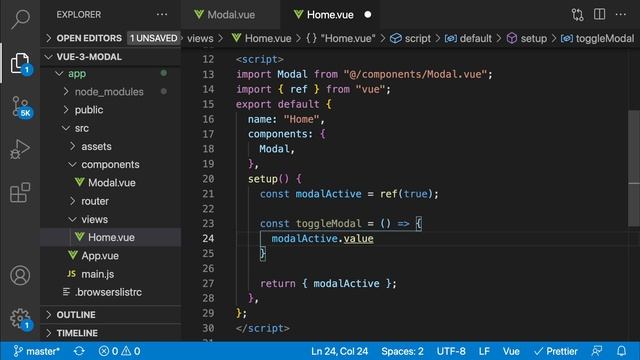Open the Source Control view
This screenshot has height=360, width=640.
pyautogui.click(x=20, y=107)
